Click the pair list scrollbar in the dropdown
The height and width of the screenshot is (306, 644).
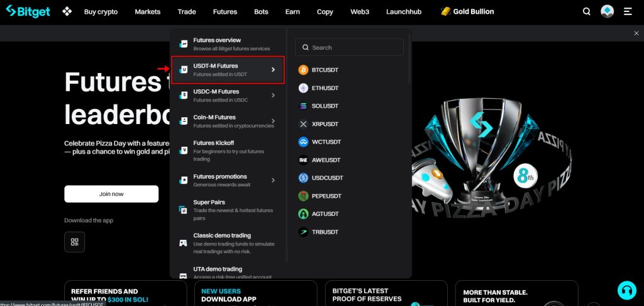tap(409, 60)
